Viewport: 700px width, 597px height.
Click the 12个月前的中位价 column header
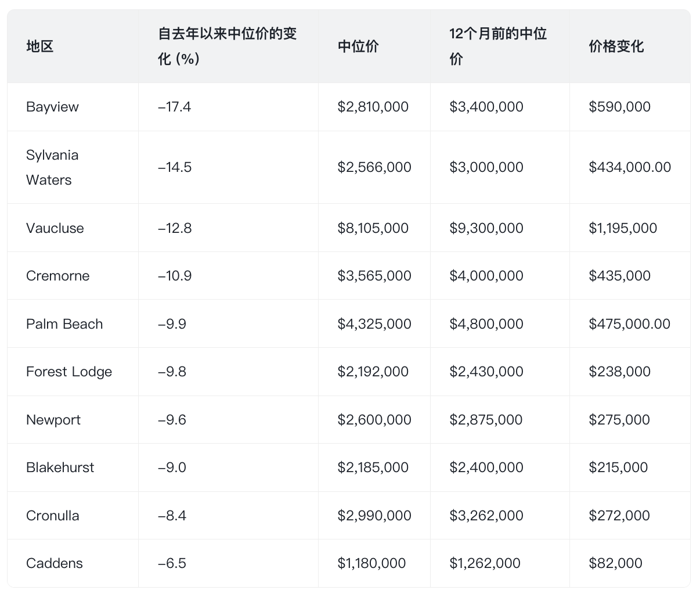[x=498, y=46]
